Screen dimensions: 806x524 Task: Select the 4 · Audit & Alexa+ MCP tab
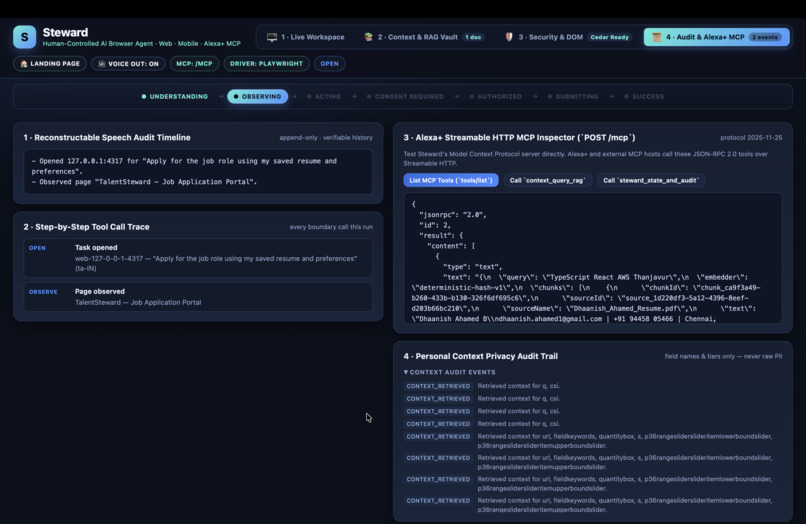tap(717, 37)
